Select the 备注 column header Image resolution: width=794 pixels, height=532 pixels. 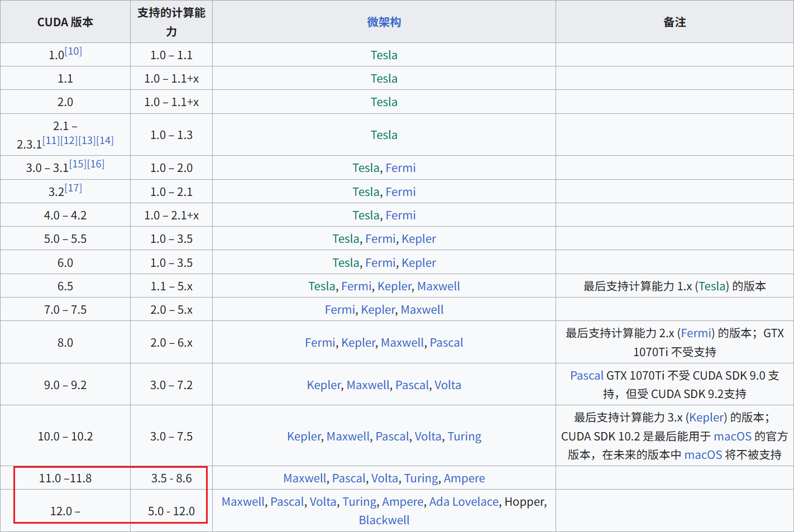click(675, 22)
